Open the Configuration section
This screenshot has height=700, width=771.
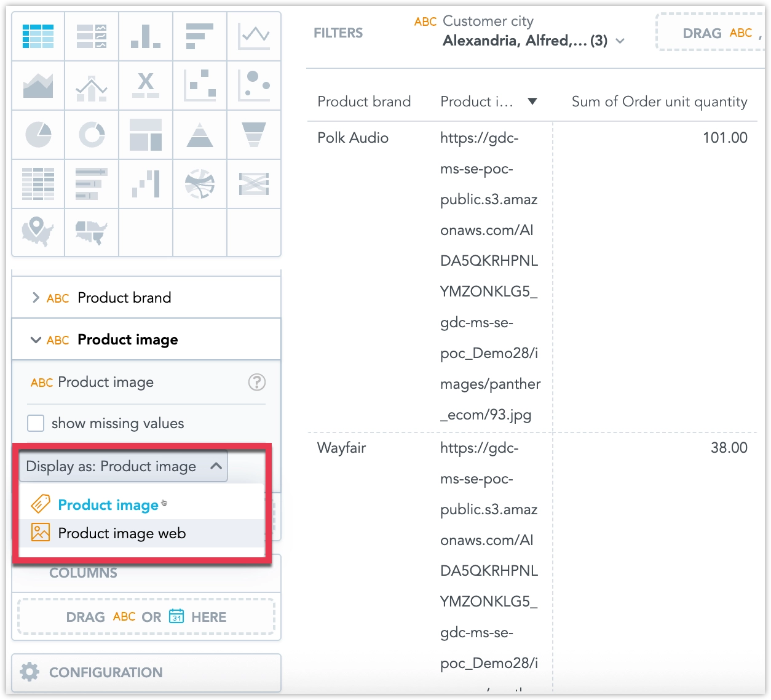click(x=106, y=672)
